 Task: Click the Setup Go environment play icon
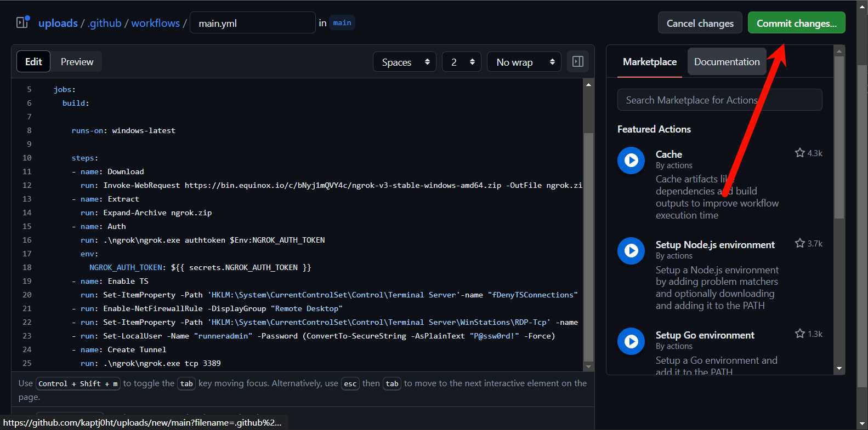point(631,341)
